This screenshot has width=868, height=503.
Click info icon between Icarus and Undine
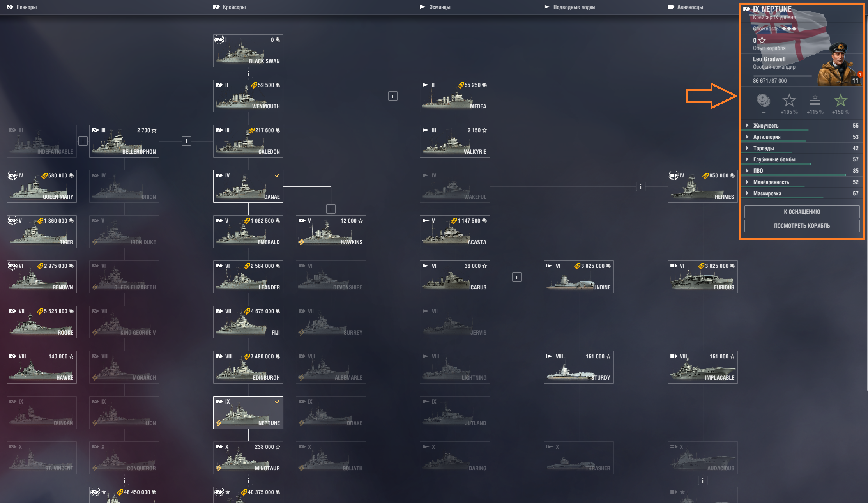[x=517, y=277]
